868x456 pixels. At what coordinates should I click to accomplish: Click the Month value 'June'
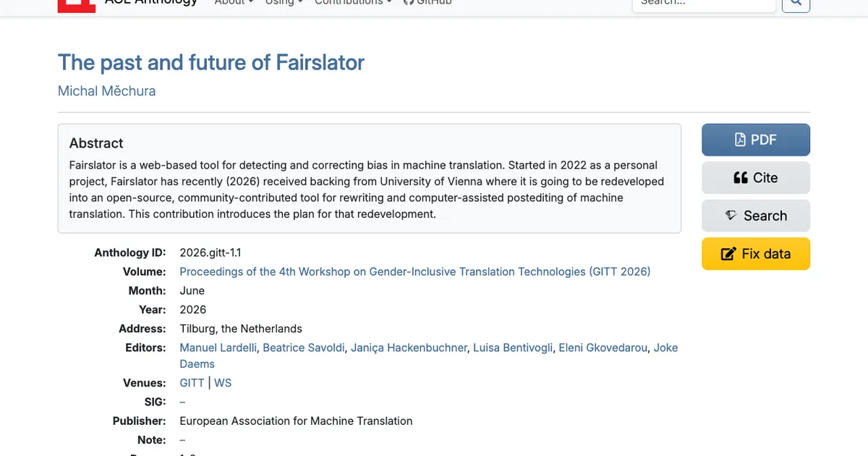[x=192, y=290]
